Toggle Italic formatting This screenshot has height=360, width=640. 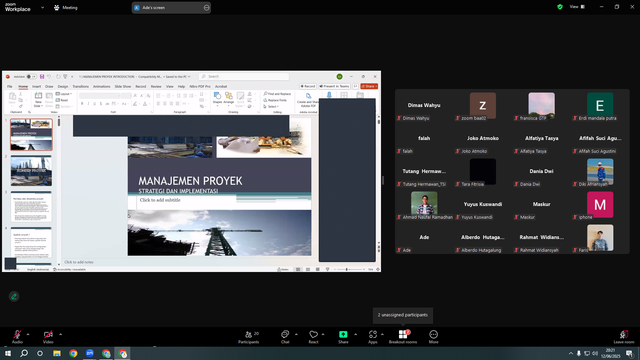88,104
